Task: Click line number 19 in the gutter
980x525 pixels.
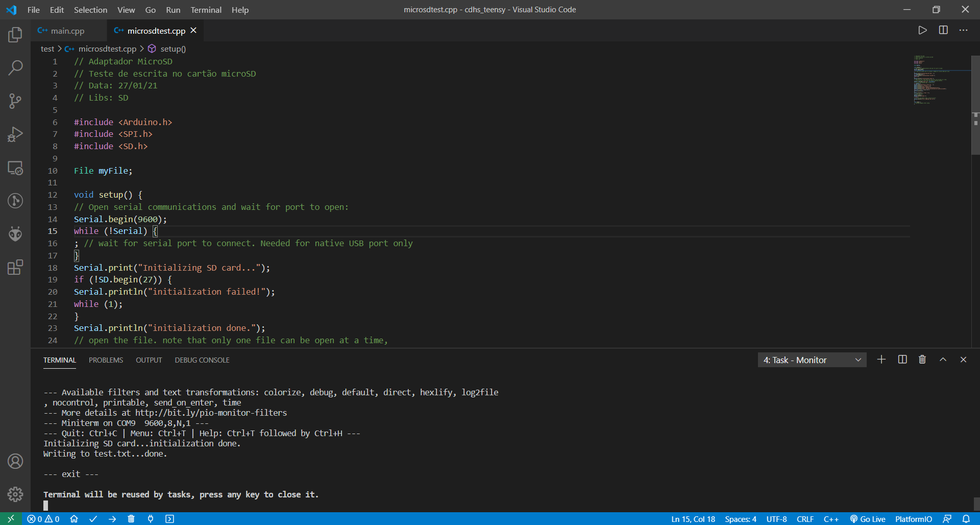Action: [53, 280]
